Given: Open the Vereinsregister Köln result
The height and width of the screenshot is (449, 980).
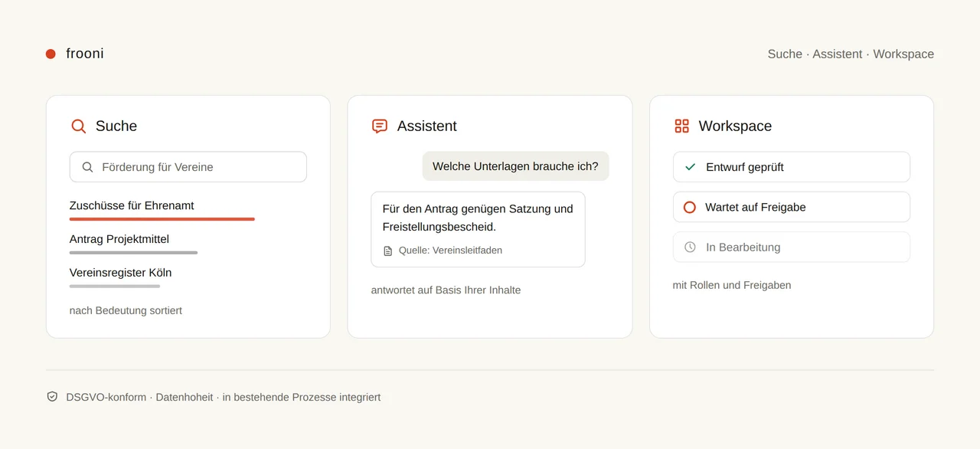Looking at the screenshot, I should pyautogui.click(x=121, y=273).
